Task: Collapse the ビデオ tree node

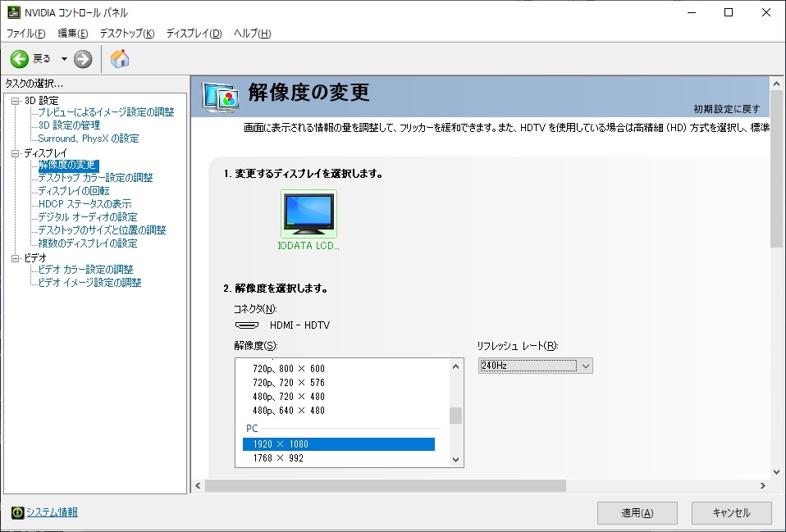Action: click(15, 258)
